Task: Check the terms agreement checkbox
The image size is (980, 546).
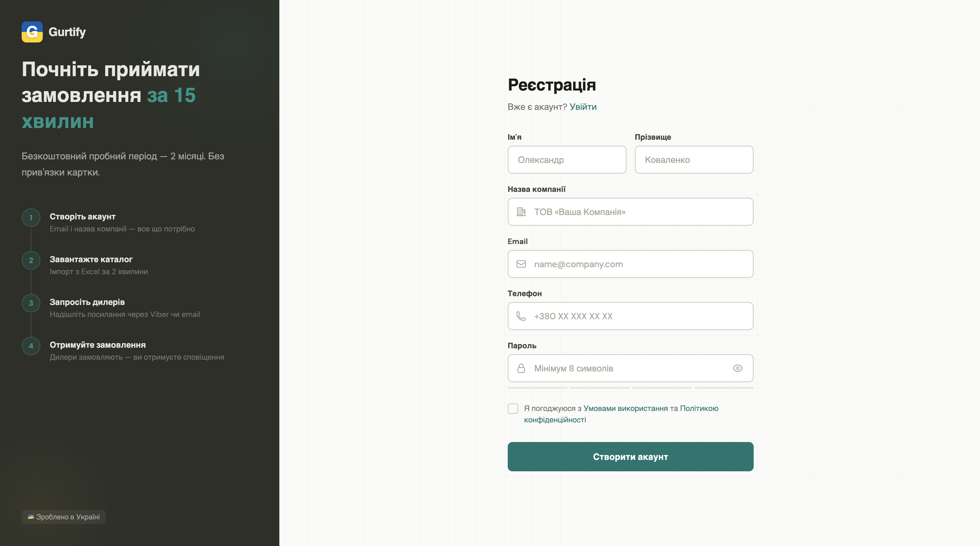Action: (x=513, y=409)
